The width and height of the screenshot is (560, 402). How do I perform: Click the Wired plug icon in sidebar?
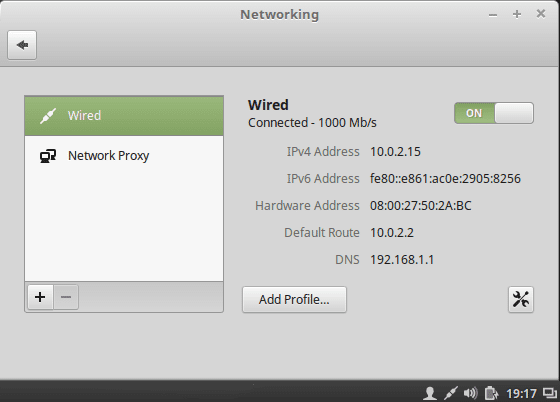click(48, 116)
